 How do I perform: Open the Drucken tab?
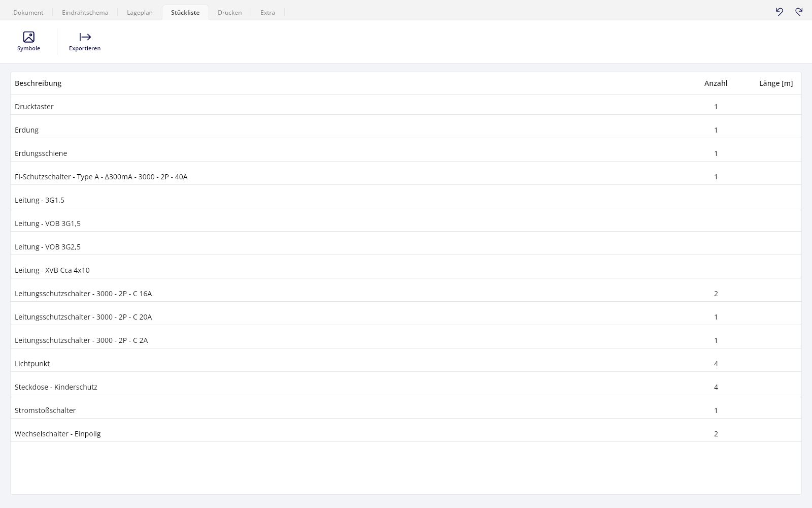point(229,12)
